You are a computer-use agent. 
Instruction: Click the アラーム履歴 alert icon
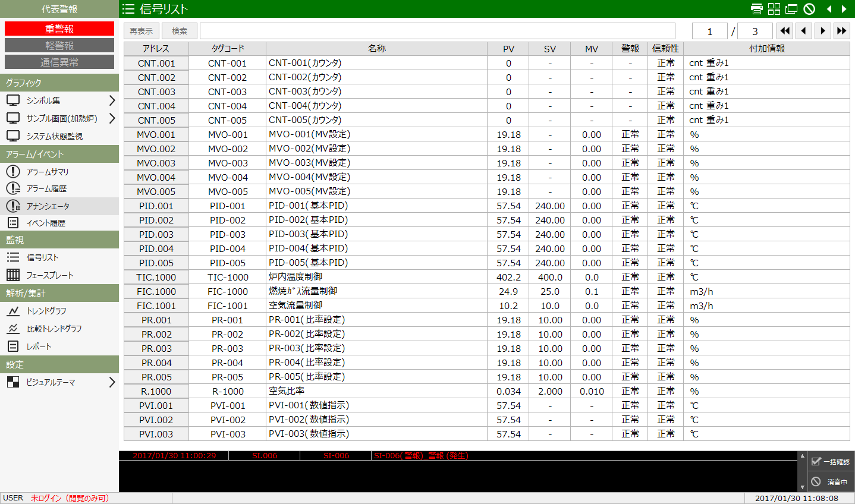click(13, 188)
